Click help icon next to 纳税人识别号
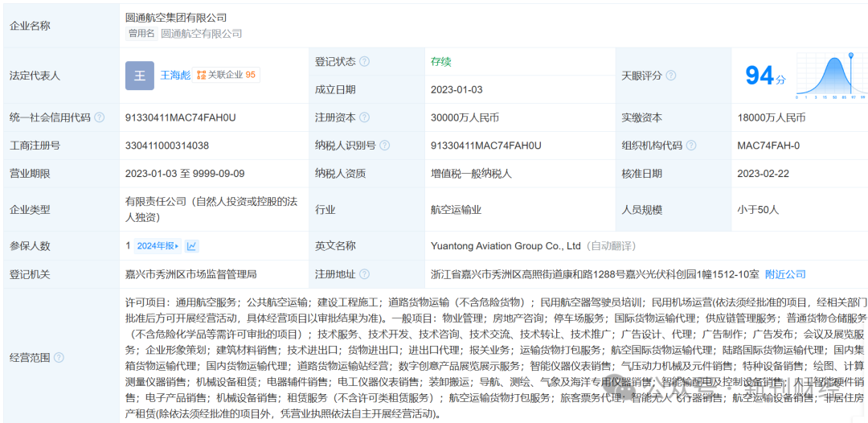868x423 pixels. pyautogui.click(x=384, y=146)
